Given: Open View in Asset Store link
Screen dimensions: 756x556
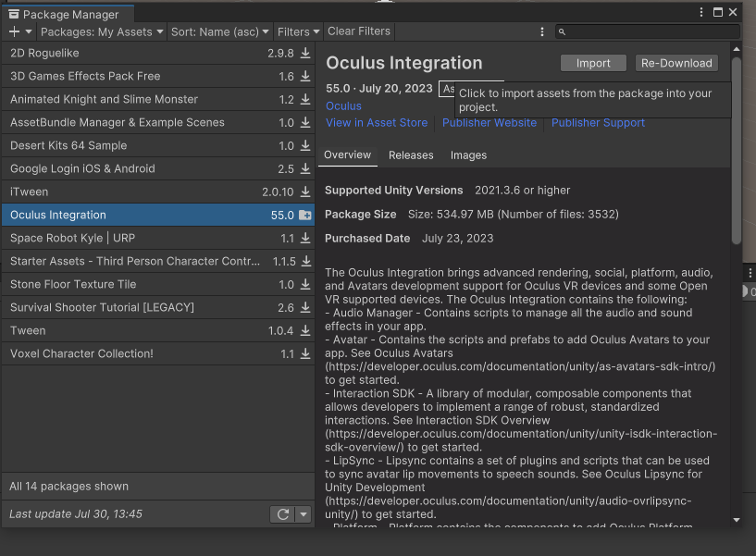Looking at the screenshot, I should tap(377, 123).
